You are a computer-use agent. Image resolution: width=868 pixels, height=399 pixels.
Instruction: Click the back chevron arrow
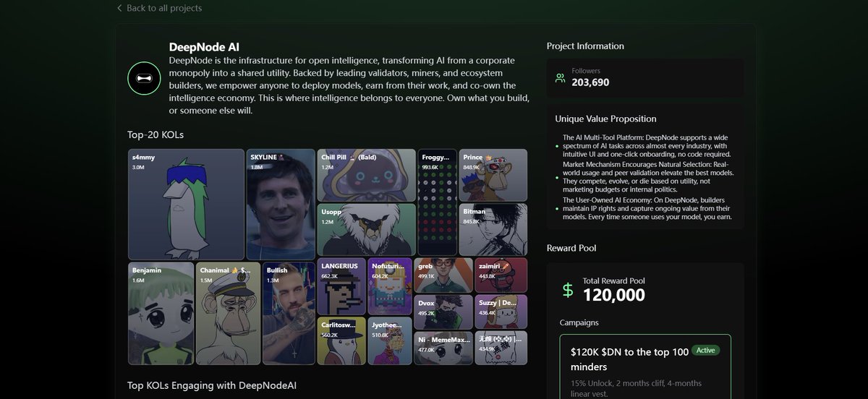pyautogui.click(x=119, y=8)
